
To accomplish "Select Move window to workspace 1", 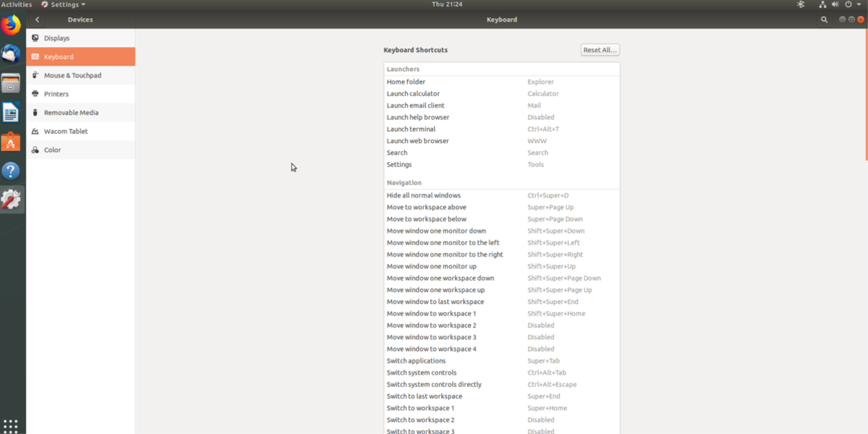I will pyautogui.click(x=501, y=313).
